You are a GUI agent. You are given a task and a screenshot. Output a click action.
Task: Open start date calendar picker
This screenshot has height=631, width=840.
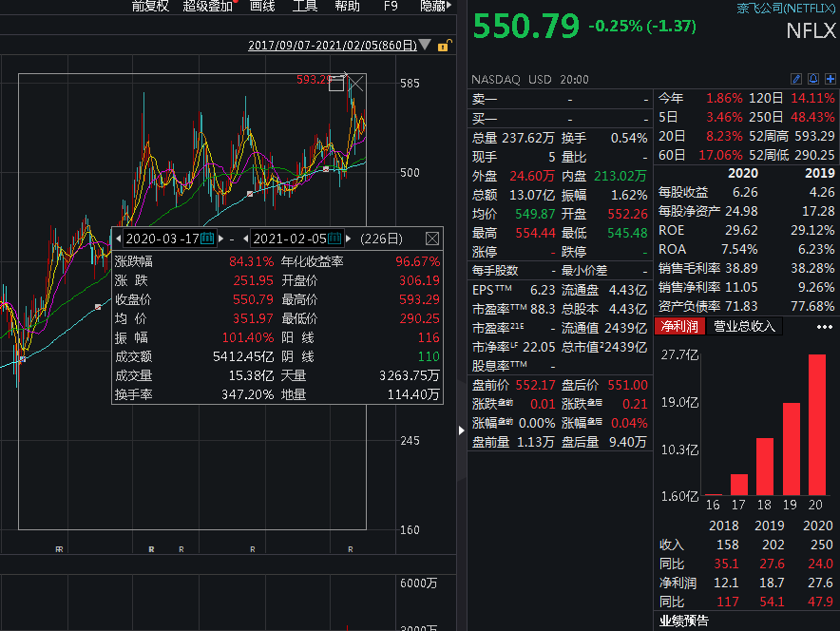click(x=207, y=239)
